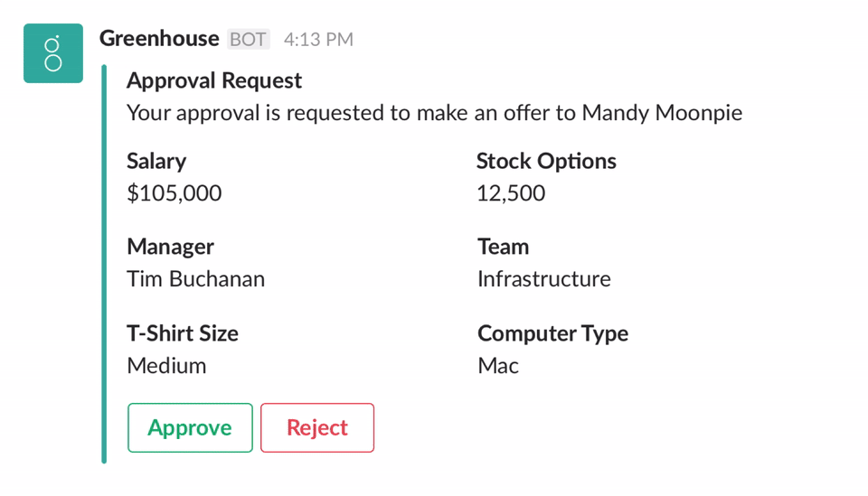Click the Salary field label
The image size is (868, 496).
(156, 161)
